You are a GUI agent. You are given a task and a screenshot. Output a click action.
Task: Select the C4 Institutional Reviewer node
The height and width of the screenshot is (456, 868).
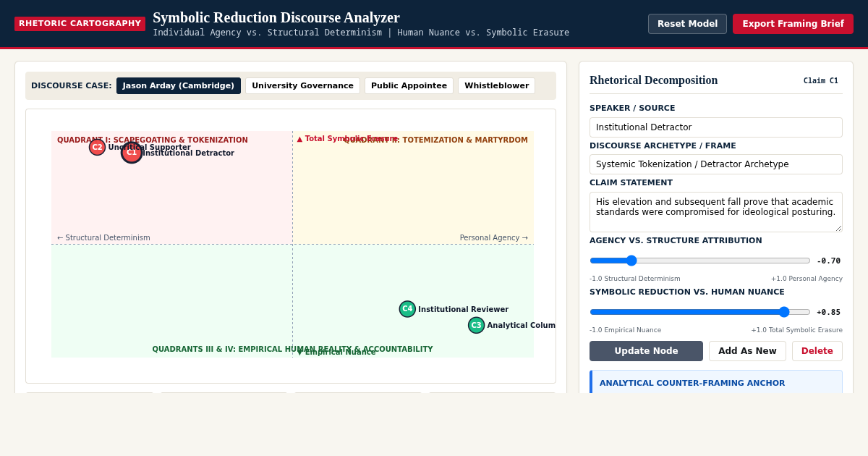point(407,309)
